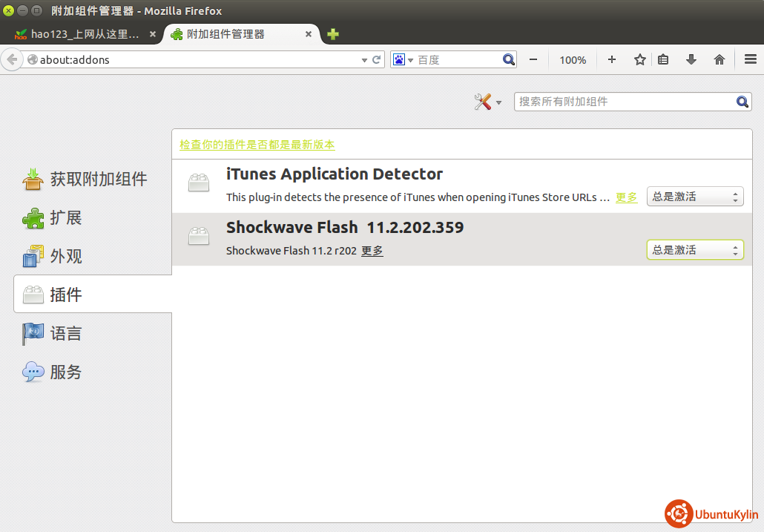Bookmark this page with star icon
Image resolution: width=764 pixels, height=532 pixels.
640,60
